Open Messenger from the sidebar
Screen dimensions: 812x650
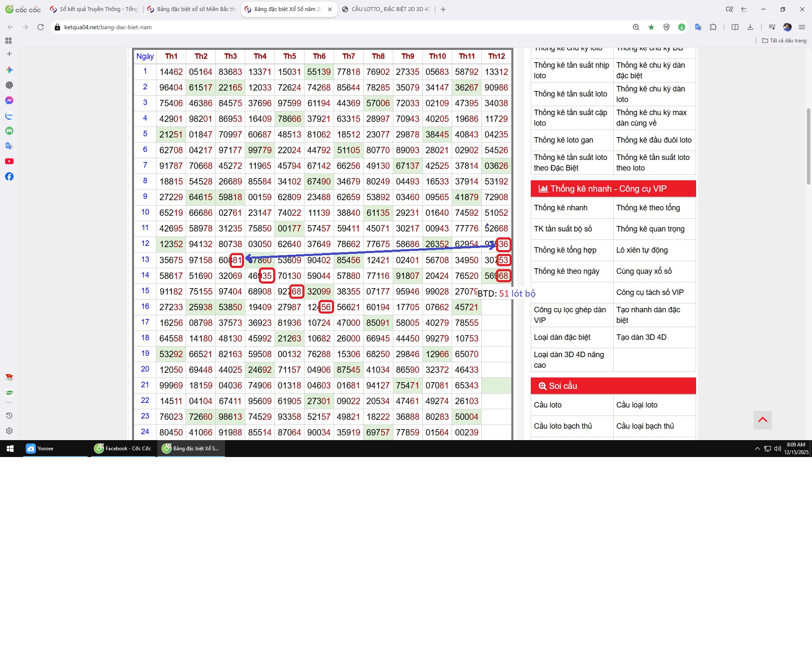[x=9, y=100]
